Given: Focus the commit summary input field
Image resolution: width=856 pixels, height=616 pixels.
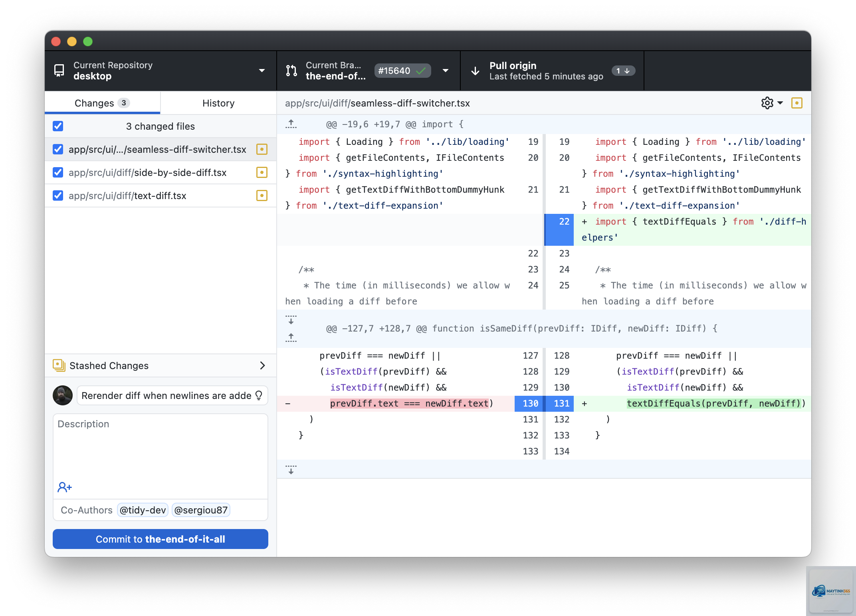Looking at the screenshot, I should coord(172,395).
